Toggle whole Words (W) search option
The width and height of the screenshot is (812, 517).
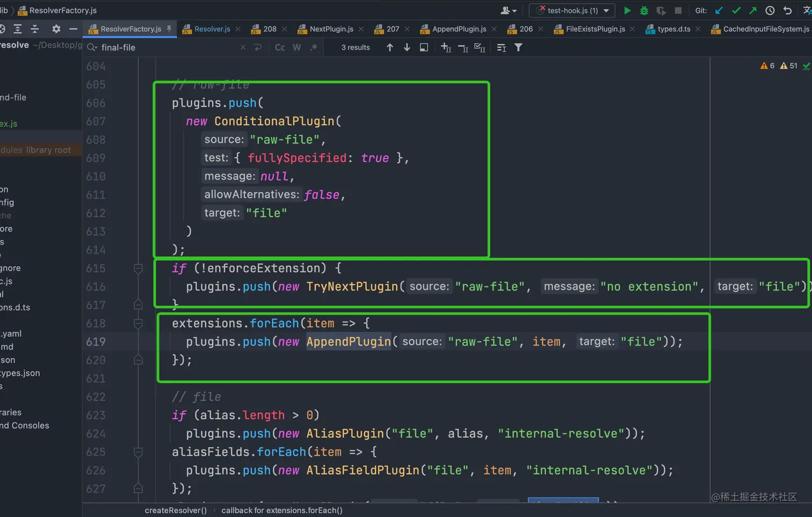click(x=296, y=47)
